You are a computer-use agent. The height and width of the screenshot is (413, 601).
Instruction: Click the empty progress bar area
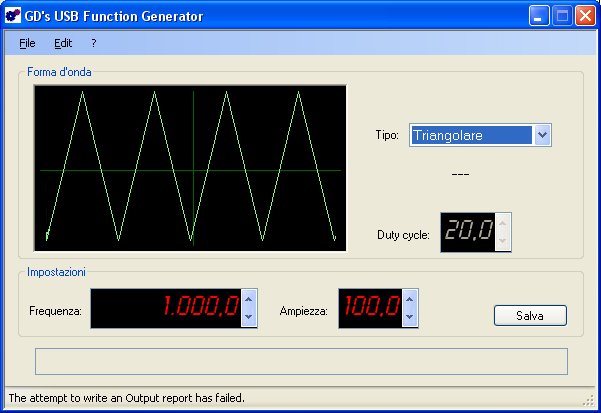(x=300, y=361)
